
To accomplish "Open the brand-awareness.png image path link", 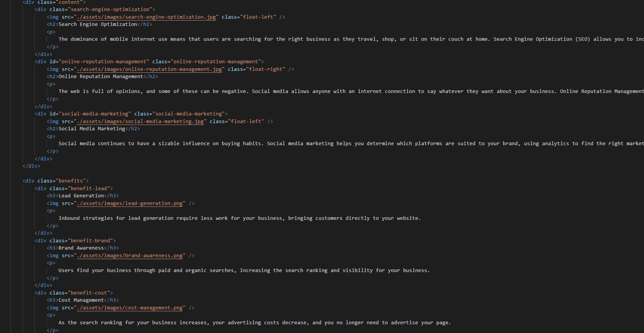I will pos(130,256).
